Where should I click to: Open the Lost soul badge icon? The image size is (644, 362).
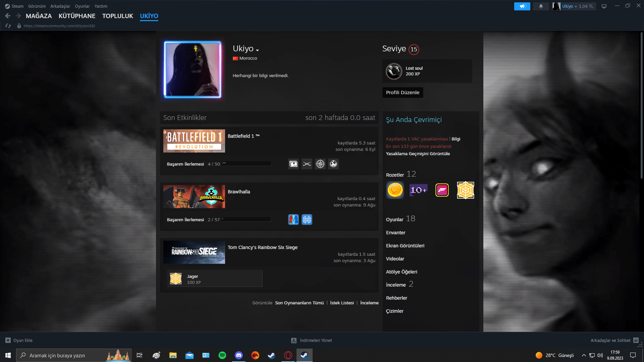[394, 71]
